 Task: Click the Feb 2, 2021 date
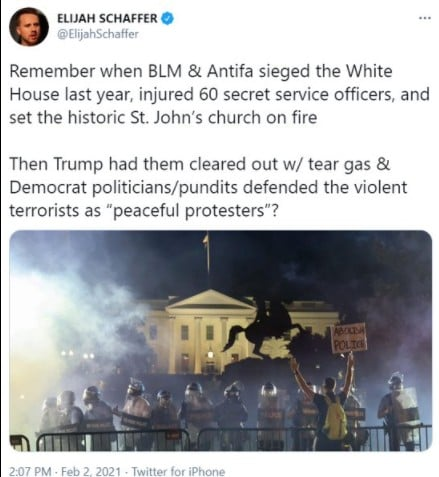pos(91,471)
